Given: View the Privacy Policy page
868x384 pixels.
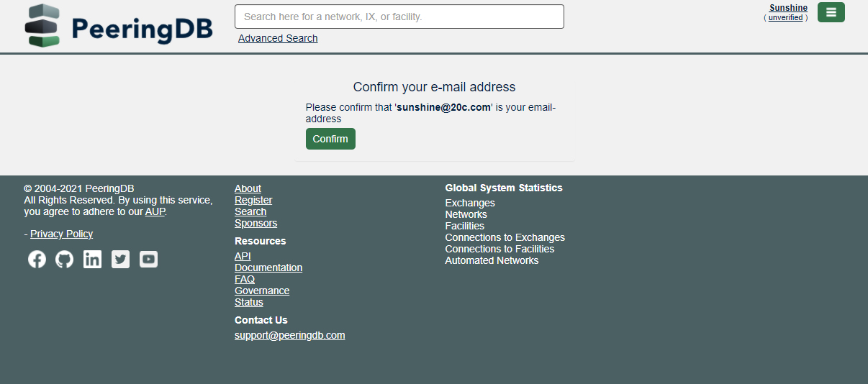Looking at the screenshot, I should click(61, 234).
